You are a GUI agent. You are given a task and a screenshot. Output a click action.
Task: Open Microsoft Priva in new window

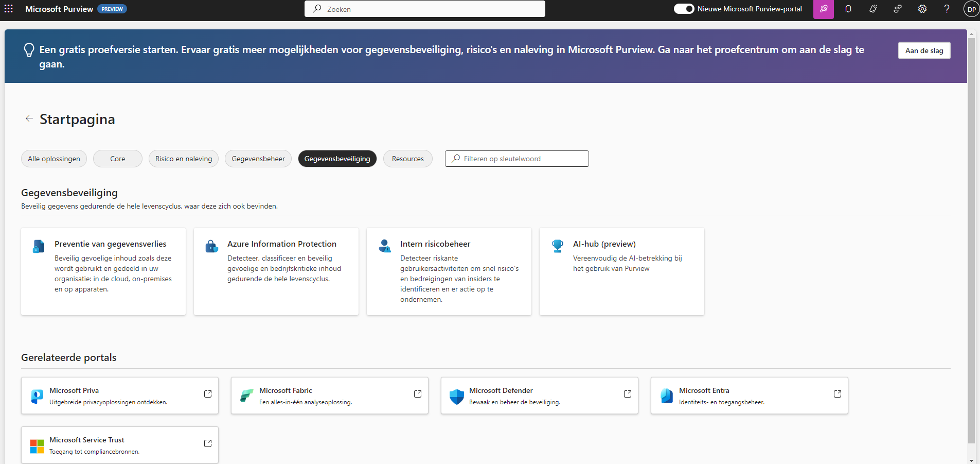(x=208, y=393)
